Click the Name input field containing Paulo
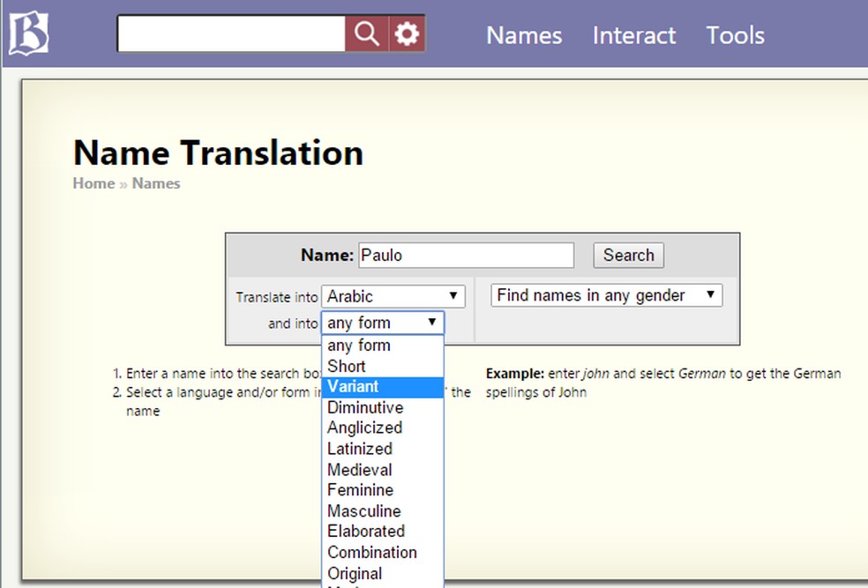 pos(466,256)
